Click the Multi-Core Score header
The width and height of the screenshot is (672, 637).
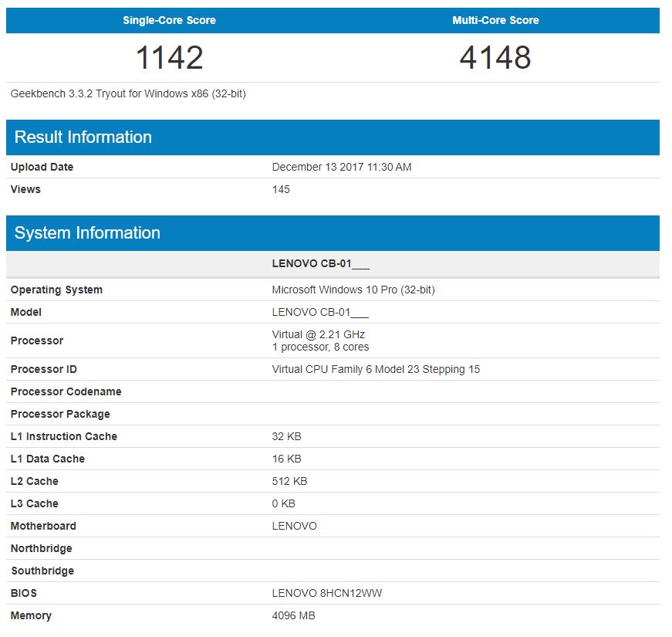[495, 20]
